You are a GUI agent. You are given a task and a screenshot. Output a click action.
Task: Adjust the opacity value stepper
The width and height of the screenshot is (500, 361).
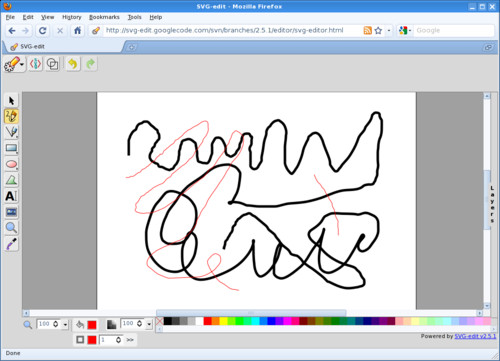pos(140,323)
